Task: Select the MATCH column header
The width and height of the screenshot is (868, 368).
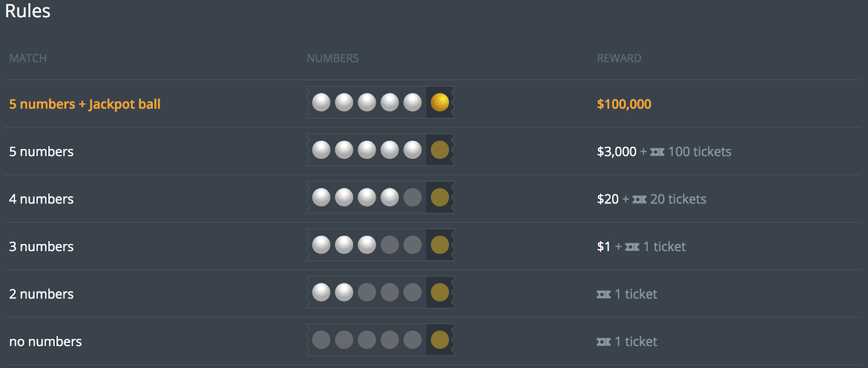Action: point(28,58)
